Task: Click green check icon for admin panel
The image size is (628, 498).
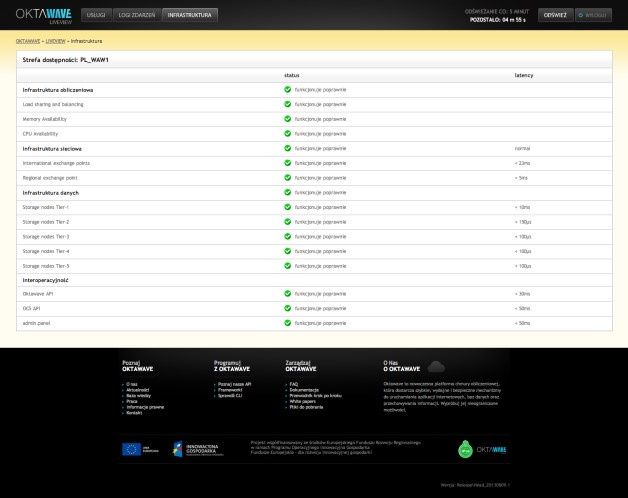Action: coord(288,323)
